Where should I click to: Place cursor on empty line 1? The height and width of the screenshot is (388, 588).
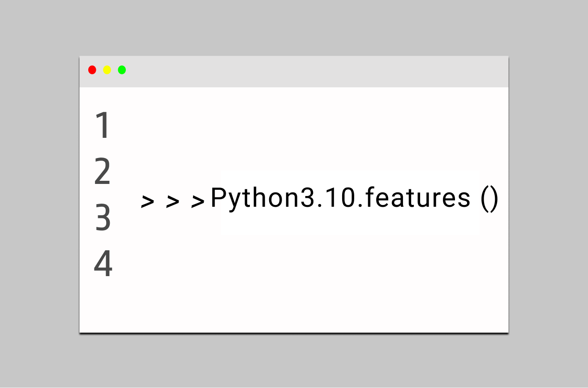[x=291, y=126]
